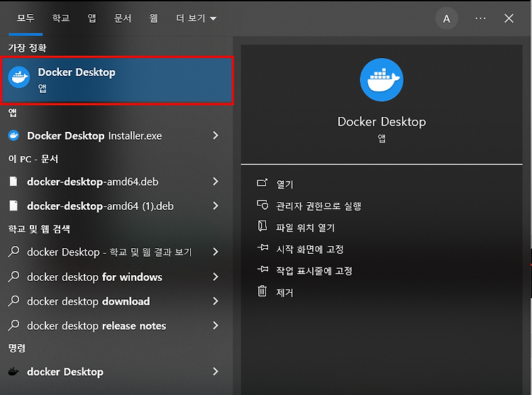Select suggestion docker desktop for windows

[x=116, y=277]
